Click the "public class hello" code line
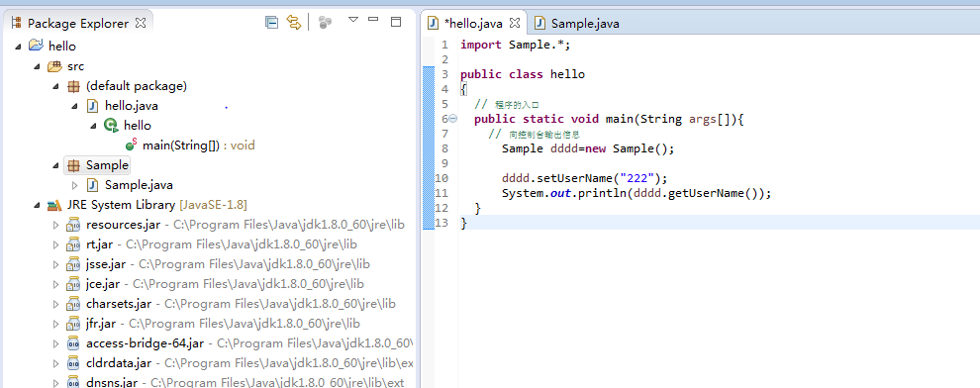The image size is (980, 388). [523, 74]
